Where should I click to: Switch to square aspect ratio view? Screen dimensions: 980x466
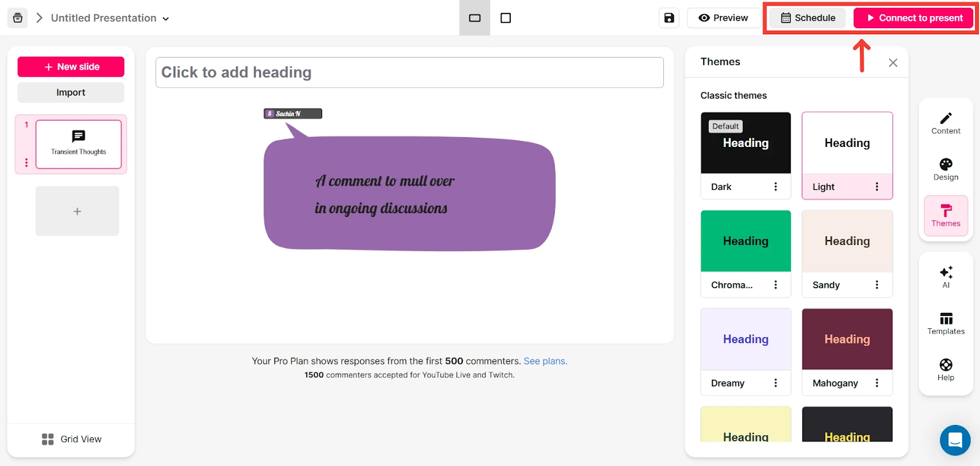click(x=506, y=18)
